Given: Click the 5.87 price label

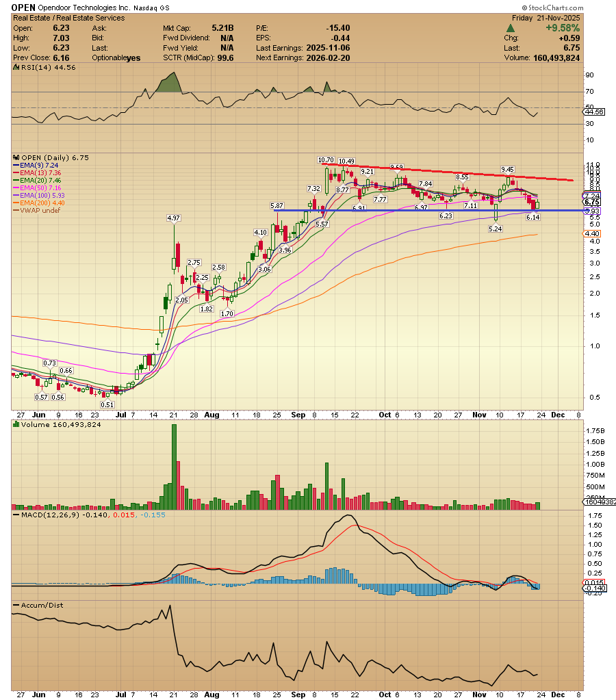Looking at the screenshot, I should coord(277,205).
